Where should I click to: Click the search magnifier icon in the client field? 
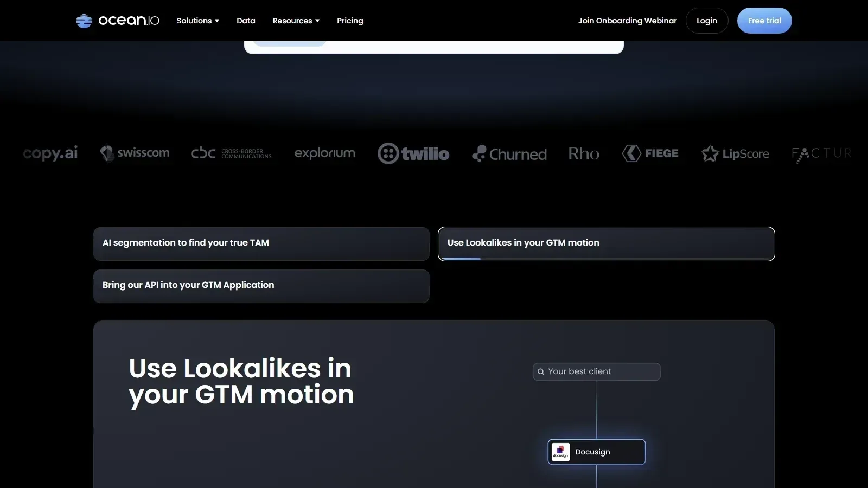click(x=541, y=372)
